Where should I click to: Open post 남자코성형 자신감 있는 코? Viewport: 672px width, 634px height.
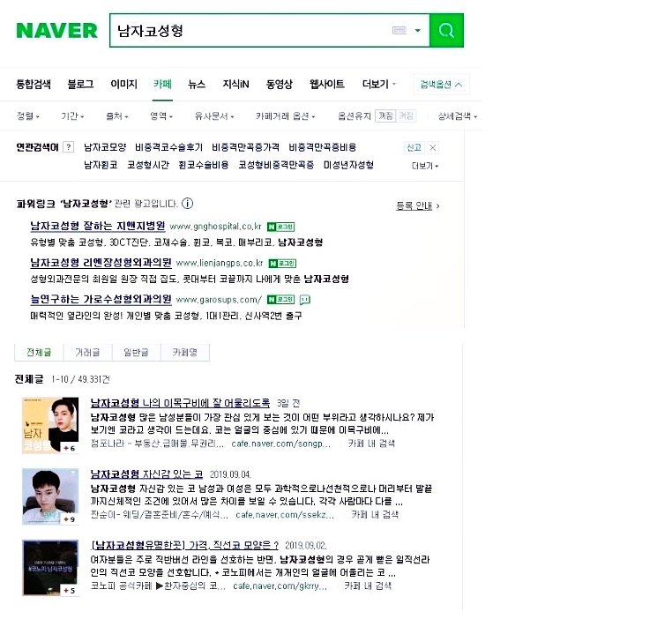coord(146,474)
